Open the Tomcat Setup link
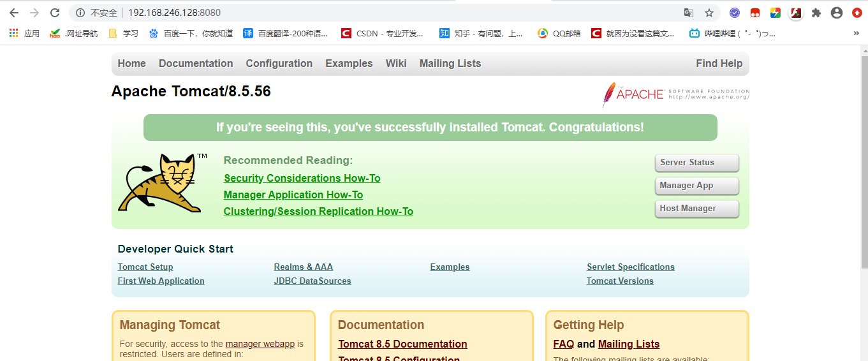Image resolution: width=868 pixels, height=361 pixels. (145, 267)
